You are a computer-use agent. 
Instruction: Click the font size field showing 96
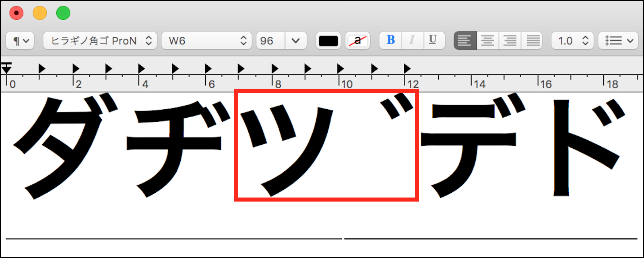click(x=270, y=41)
